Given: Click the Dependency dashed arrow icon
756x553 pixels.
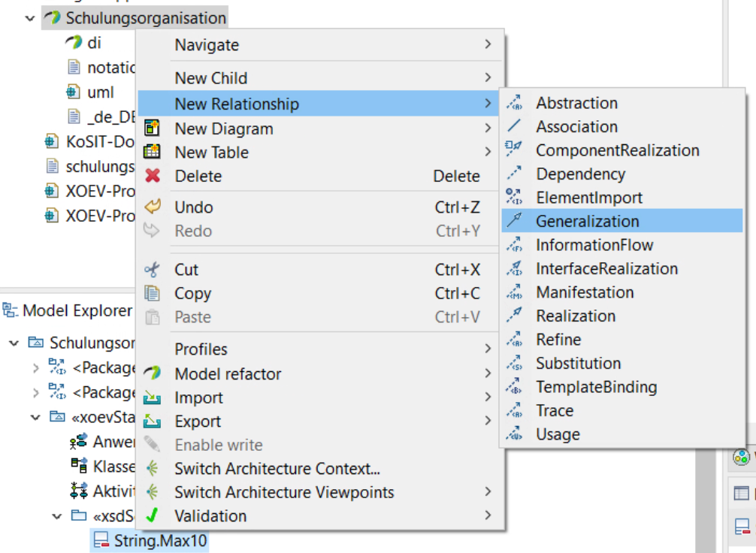Looking at the screenshot, I should 514,173.
